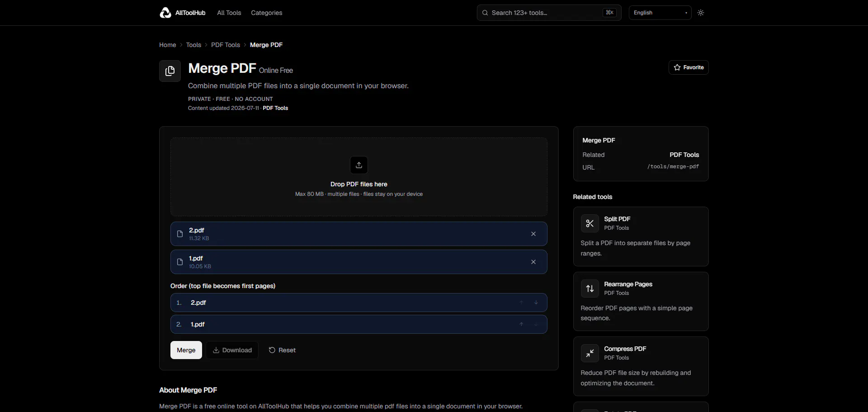868x412 pixels.
Task: Move 2.pdf down in the order
Action: click(x=536, y=303)
